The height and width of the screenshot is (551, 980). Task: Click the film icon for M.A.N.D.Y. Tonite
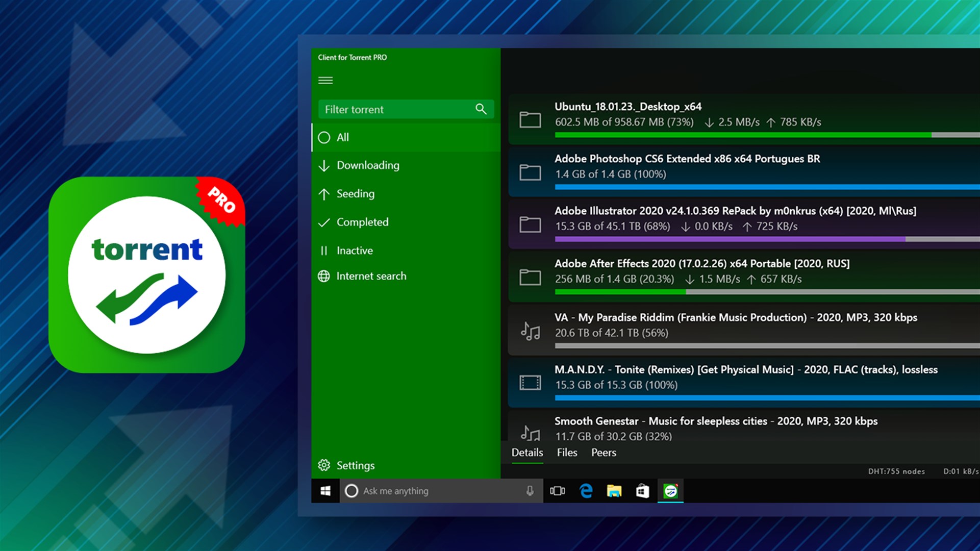pyautogui.click(x=530, y=382)
